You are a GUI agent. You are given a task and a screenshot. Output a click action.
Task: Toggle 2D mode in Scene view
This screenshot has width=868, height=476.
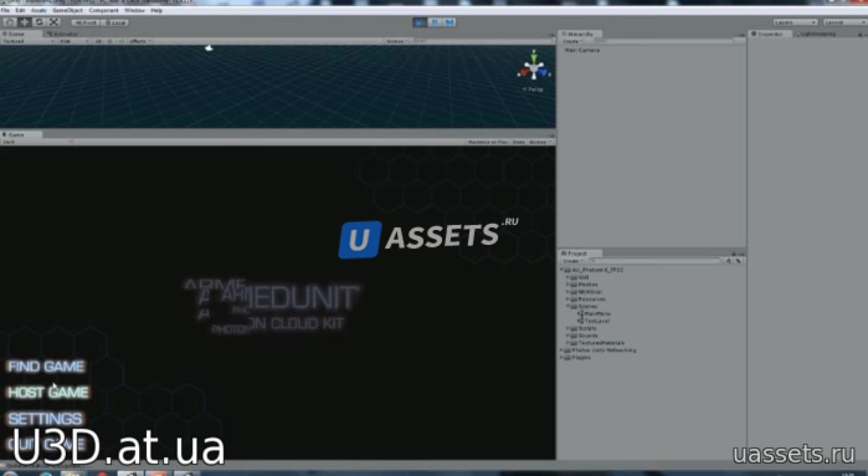98,41
